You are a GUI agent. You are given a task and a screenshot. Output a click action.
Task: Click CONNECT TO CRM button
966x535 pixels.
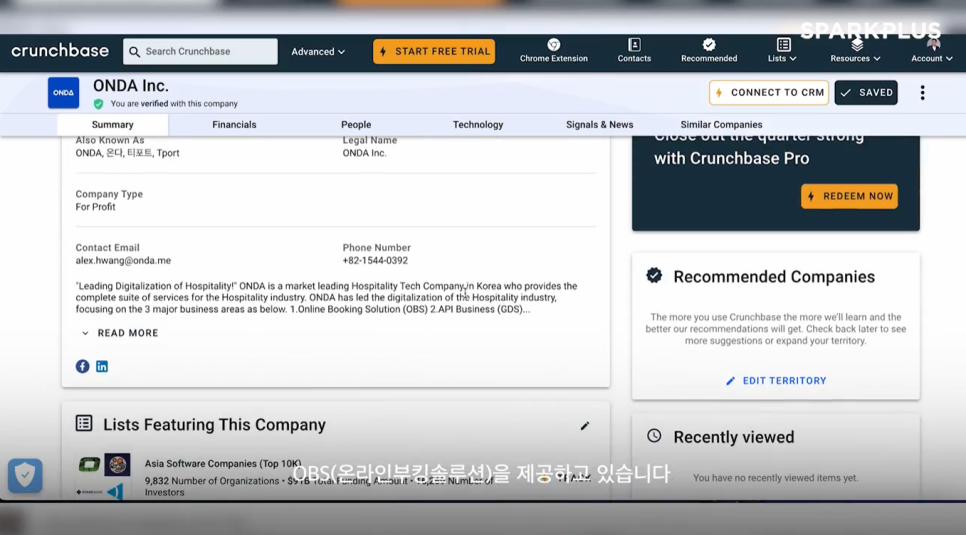(x=769, y=92)
